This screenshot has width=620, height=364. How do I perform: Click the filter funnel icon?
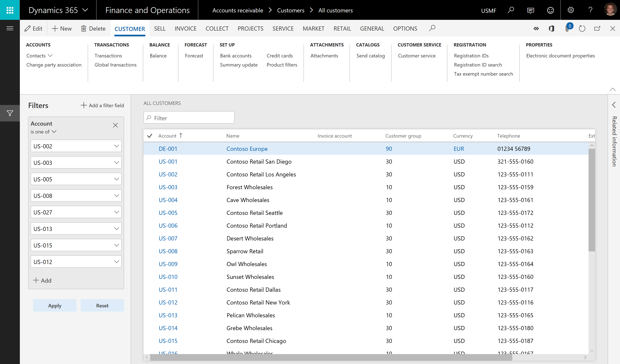click(10, 114)
